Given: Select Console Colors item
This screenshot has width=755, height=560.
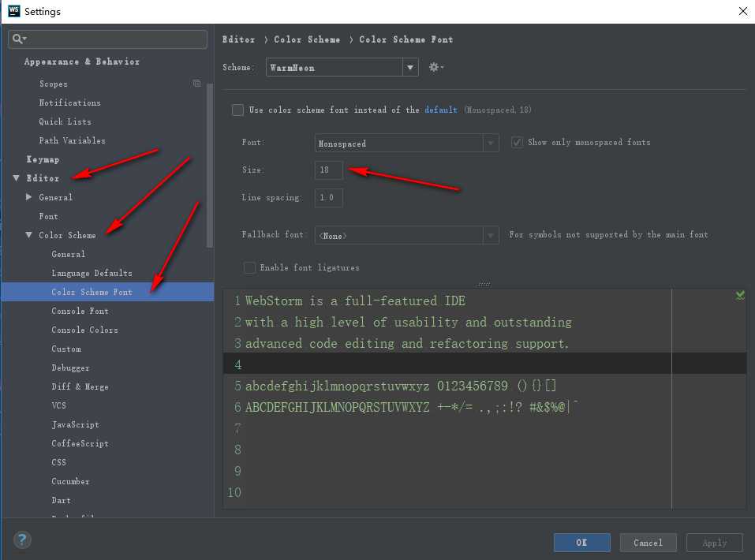Looking at the screenshot, I should [x=84, y=330].
